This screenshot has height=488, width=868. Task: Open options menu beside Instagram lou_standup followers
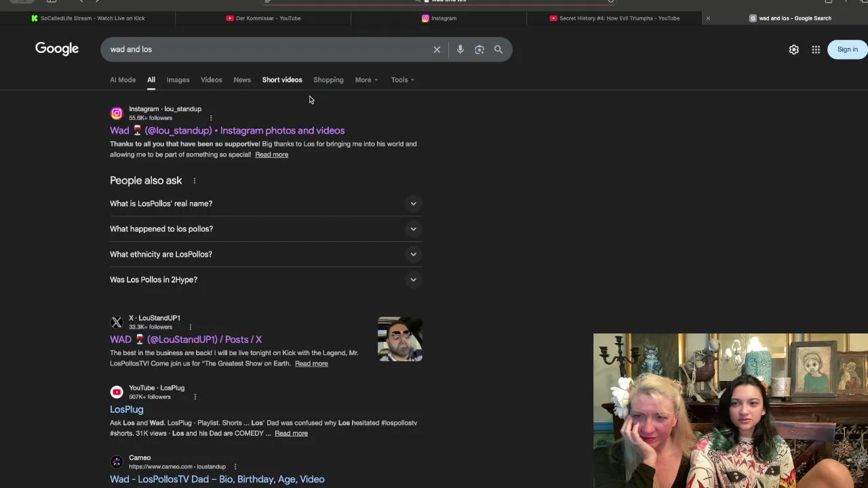(x=211, y=118)
